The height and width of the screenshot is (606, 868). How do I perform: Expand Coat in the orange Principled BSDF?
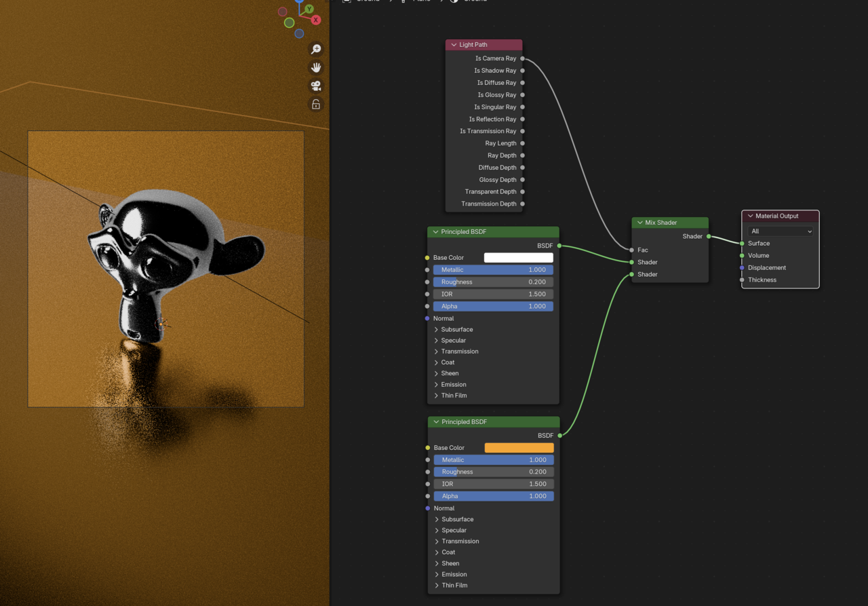tap(437, 552)
